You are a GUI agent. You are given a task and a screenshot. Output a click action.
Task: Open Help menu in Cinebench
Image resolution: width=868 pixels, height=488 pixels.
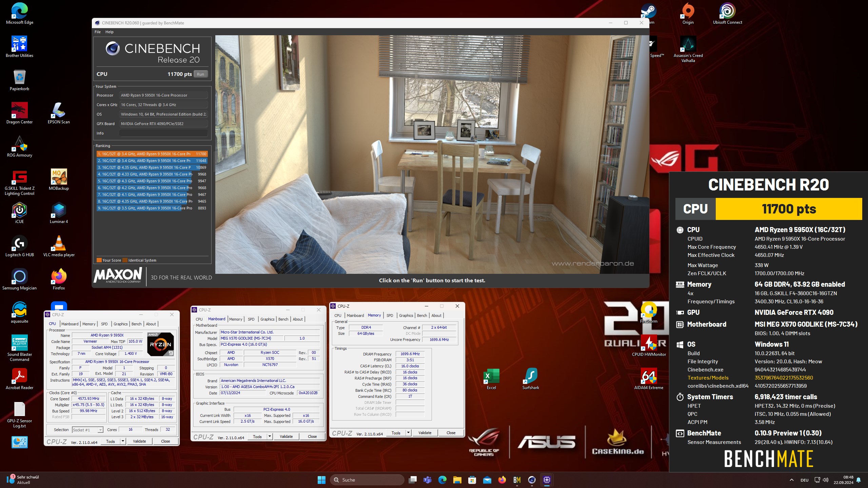(x=109, y=32)
